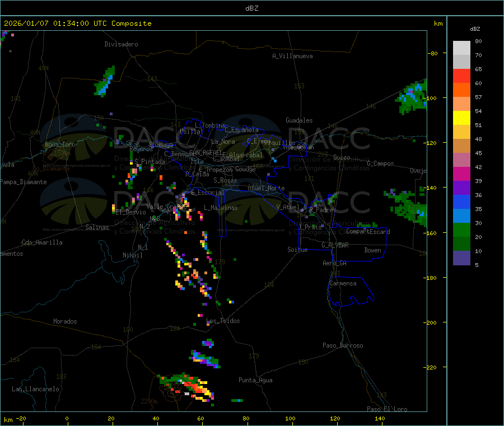504x426 pixels.
Task: Click the violet 10 dBZ legend swatch
Action: (x=461, y=258)
